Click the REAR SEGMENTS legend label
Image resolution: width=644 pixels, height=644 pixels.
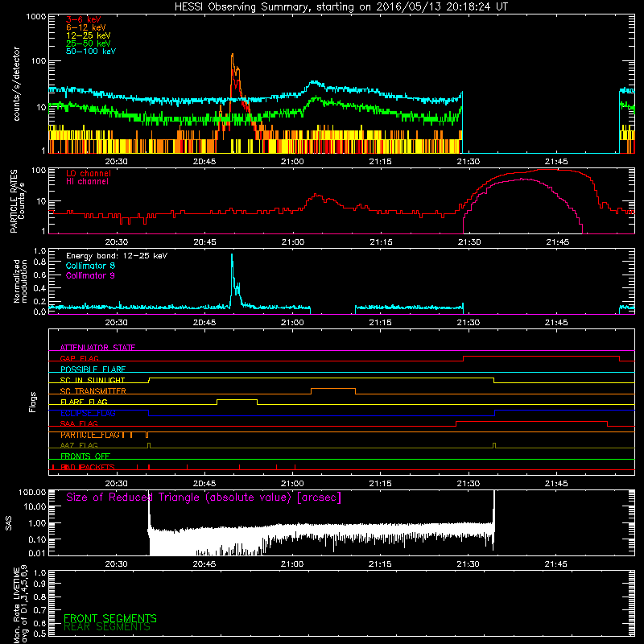click(107, 627)
